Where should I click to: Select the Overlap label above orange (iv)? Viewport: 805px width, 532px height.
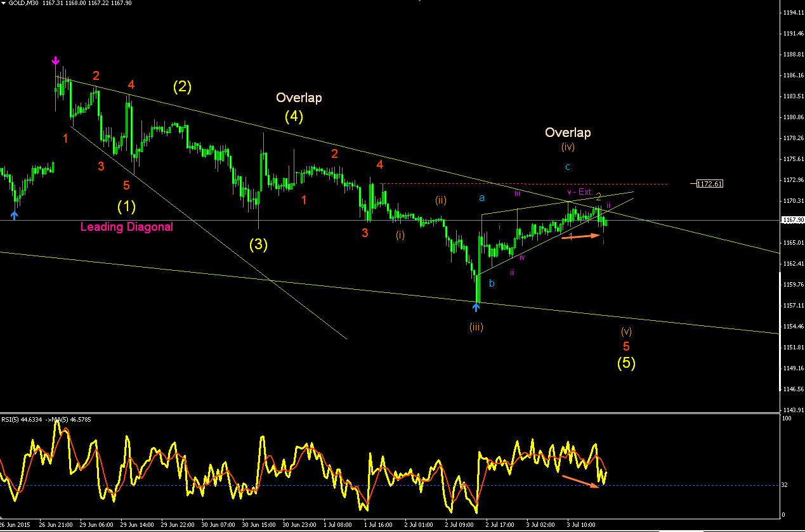(x=568, y=133)
